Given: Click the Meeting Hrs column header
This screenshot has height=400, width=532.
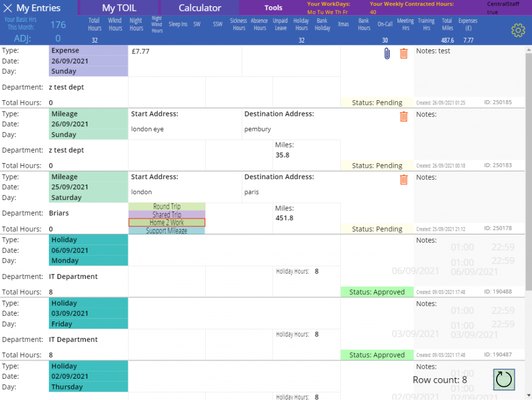Looking at the screenshot, I should pos(405,24).
